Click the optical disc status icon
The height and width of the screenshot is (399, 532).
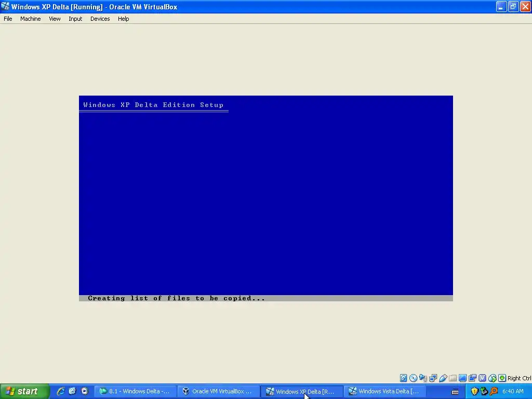[x=413, y=378]
